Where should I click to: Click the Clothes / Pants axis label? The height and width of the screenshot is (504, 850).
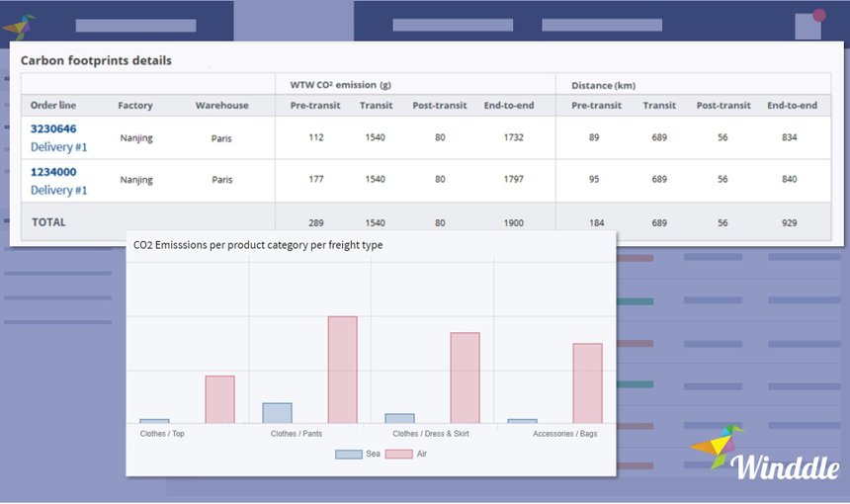point(297,434)
